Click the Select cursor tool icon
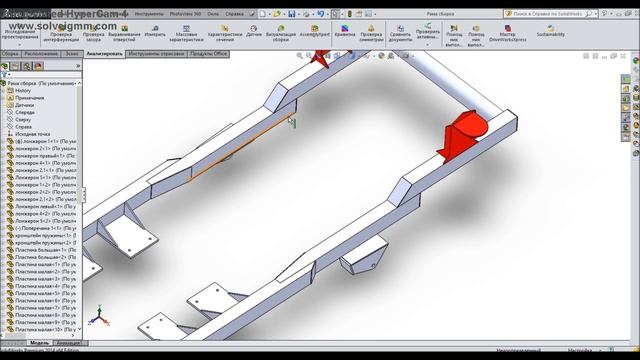The image size is (640, 360). point(335,14)
